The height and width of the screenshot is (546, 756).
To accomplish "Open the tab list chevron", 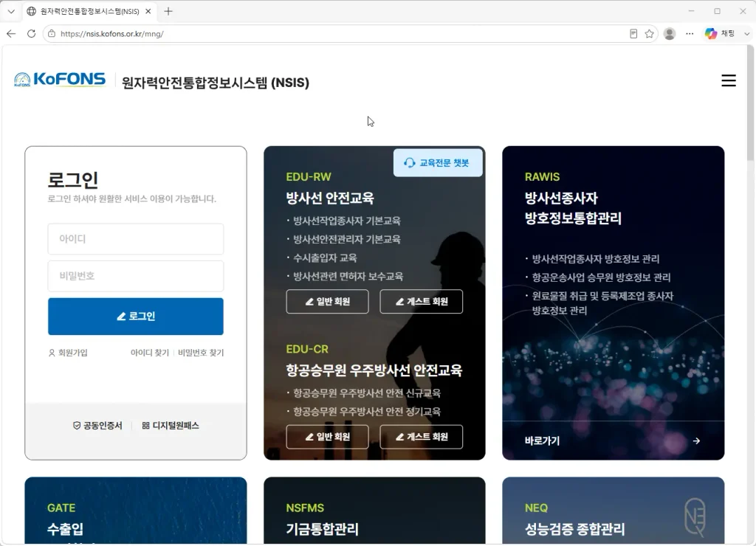I will (x=11, y=11).
